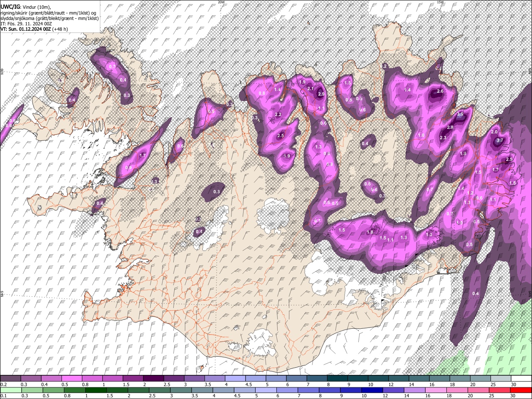532x399 pixels.
Task: Click the 3.7 snowfall value on the map
Action: [500, 140]
